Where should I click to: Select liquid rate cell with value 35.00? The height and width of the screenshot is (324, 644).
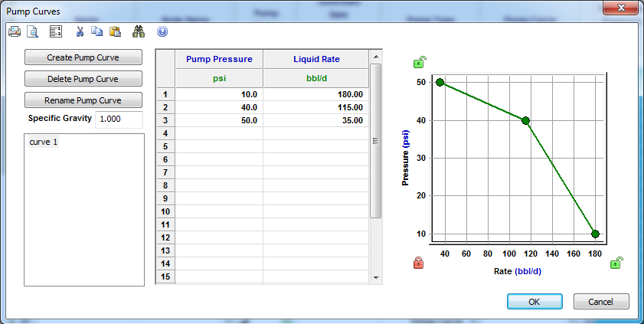316,121
